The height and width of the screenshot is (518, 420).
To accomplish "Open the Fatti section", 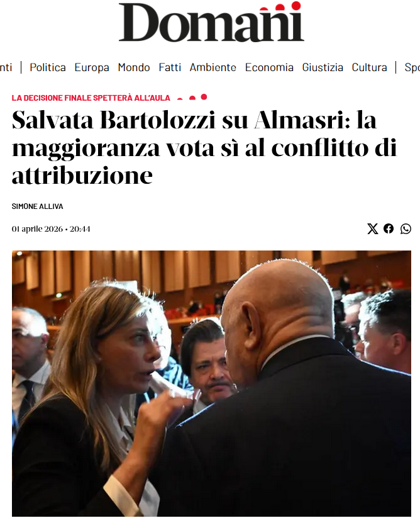I will (170, 67).
